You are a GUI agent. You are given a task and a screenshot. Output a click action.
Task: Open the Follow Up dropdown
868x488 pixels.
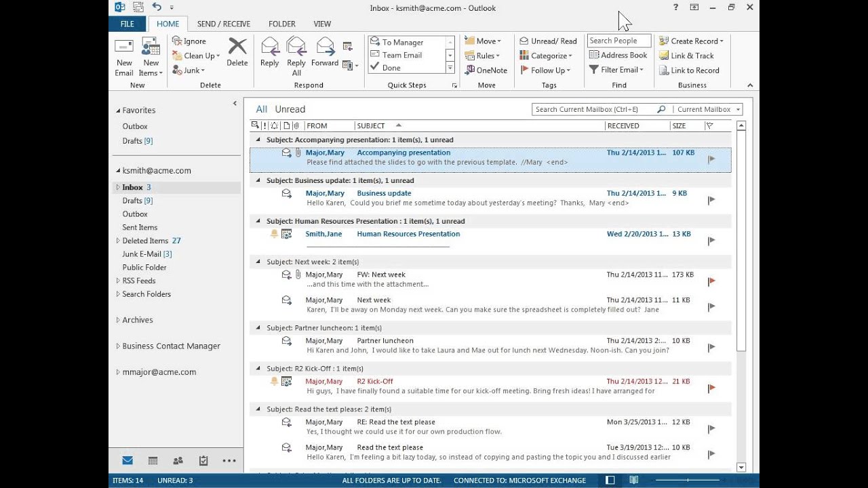[x=545, y=70]
